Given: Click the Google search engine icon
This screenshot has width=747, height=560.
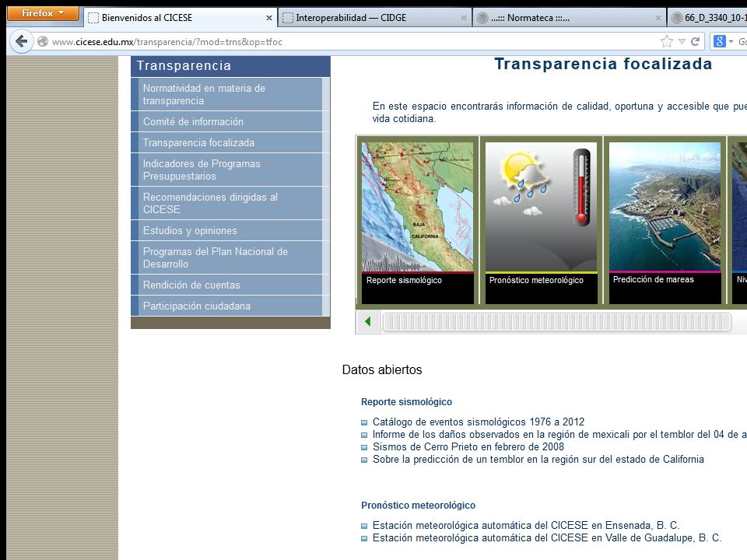Looking at the screenshot, I should click(x=719, y=41).
